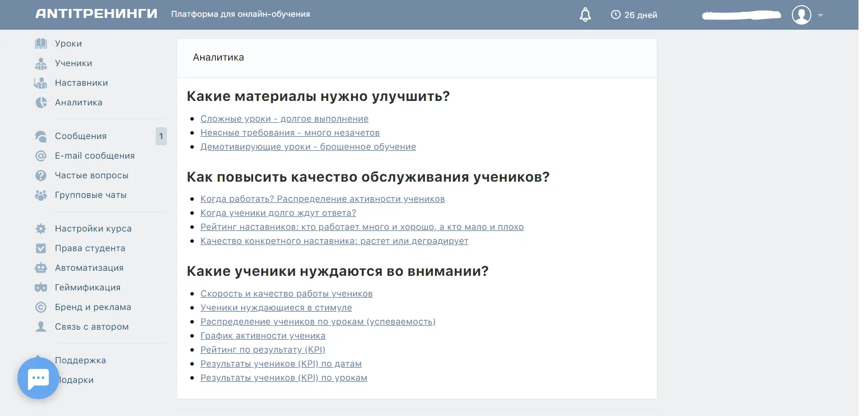
Task: Open link Распределение учеников по урокам (успеваемость)
Action: click(x=318, y=322)
